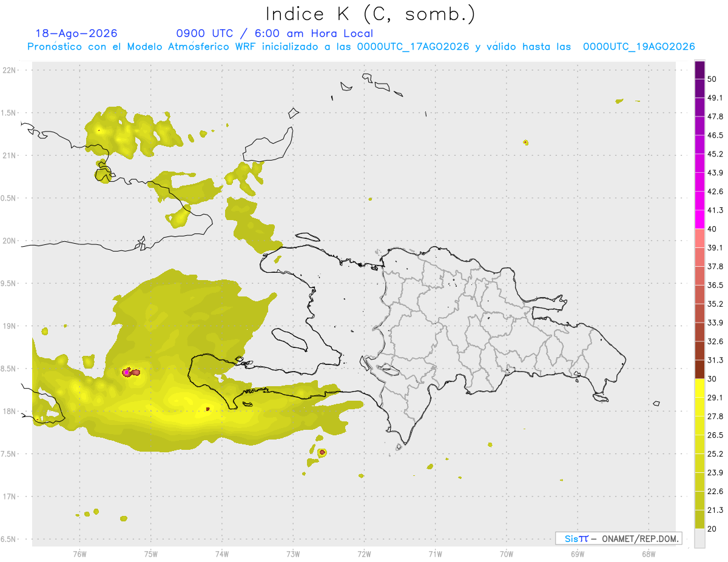
Task: Click the '19N' latitude label
Action: tap(10, 326)
